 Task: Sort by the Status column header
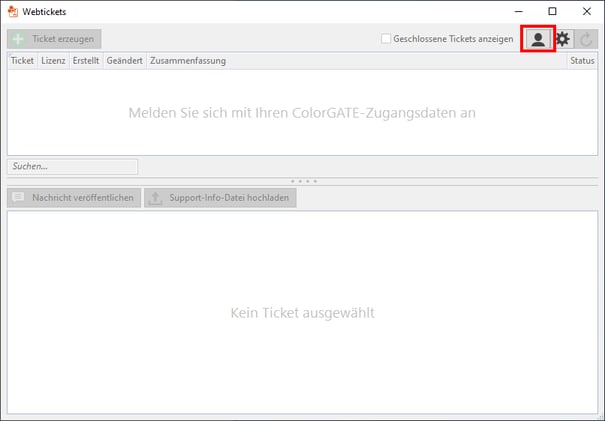coord(582,61)
